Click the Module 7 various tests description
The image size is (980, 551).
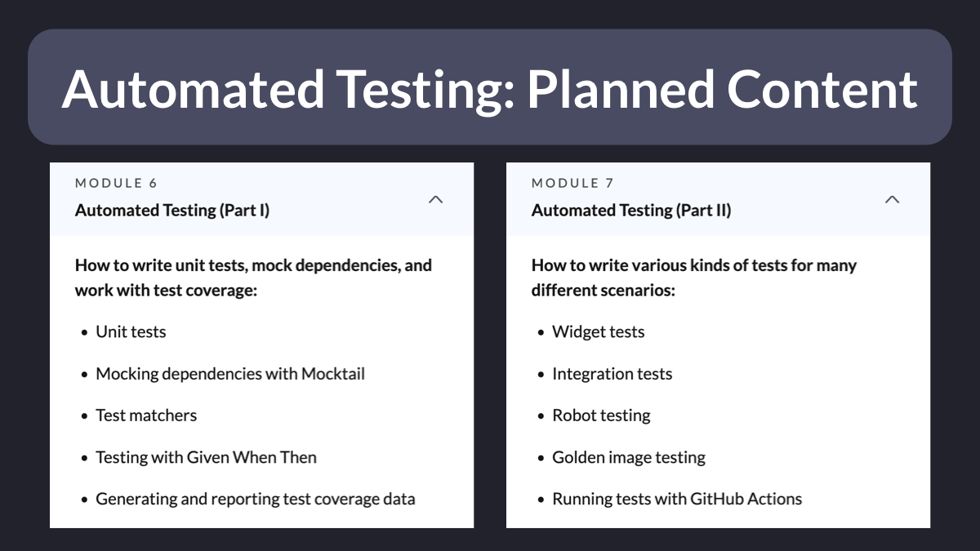(x=694, y=278)
